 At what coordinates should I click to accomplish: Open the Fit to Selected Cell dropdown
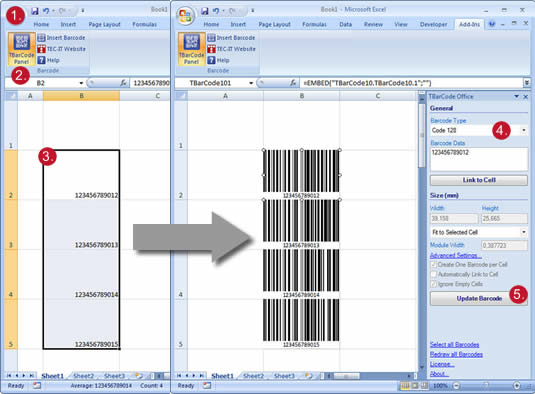click(524, 232)
